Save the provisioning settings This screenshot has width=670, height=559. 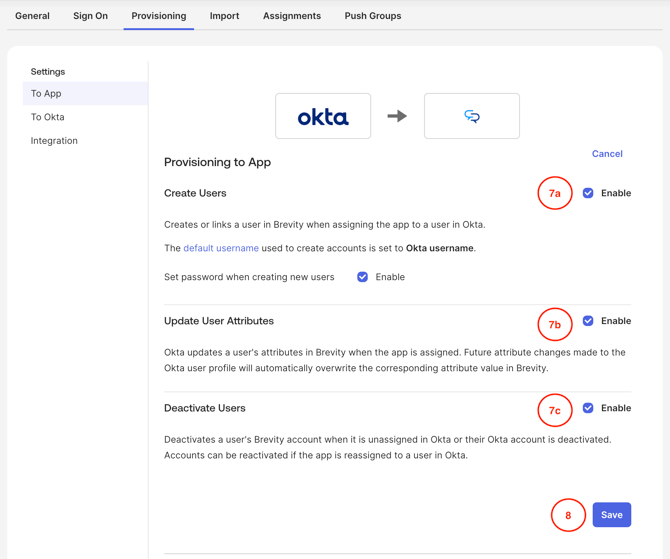[611, 515]
